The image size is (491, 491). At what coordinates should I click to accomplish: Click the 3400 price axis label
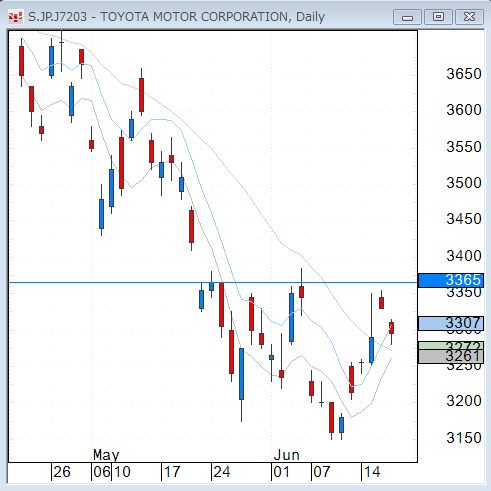tap(464, 256)
